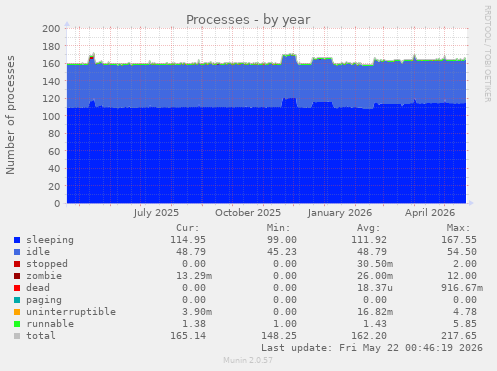Click runnable average value 1.43
This screenshot has width=497, height=371.
375,324
